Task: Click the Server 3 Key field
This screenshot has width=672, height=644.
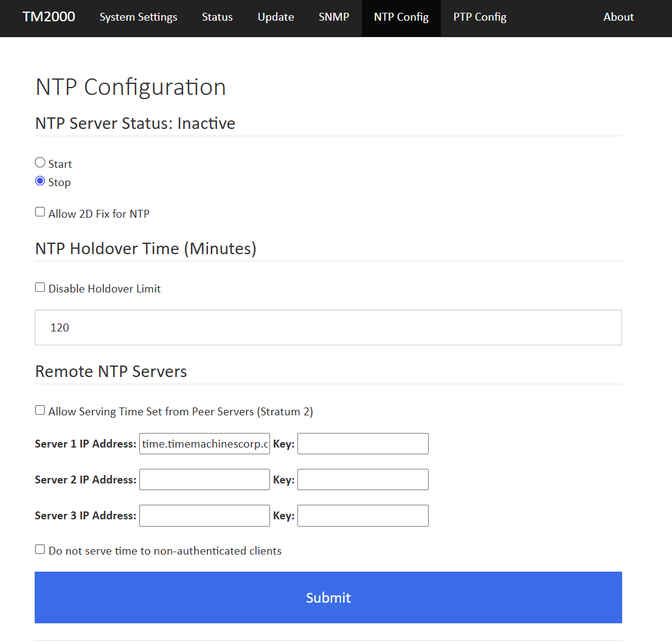Action: 363,516
